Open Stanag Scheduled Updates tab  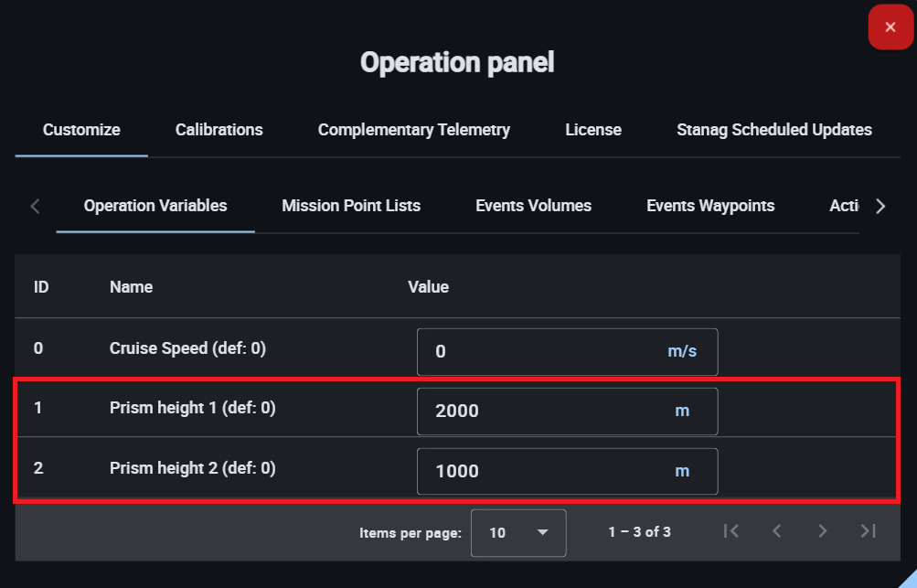pos(773,130)
